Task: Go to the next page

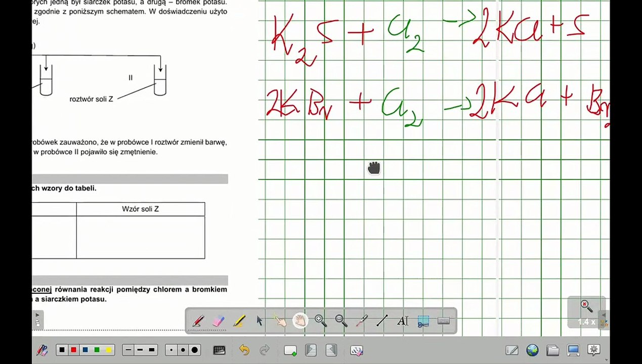Action: pyautogui.click(x=331, y=350)
